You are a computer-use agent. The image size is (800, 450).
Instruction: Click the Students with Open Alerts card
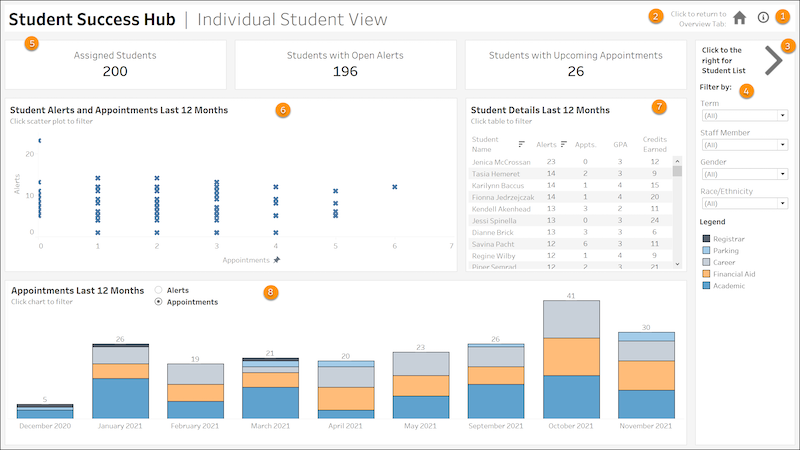(345, 63)
